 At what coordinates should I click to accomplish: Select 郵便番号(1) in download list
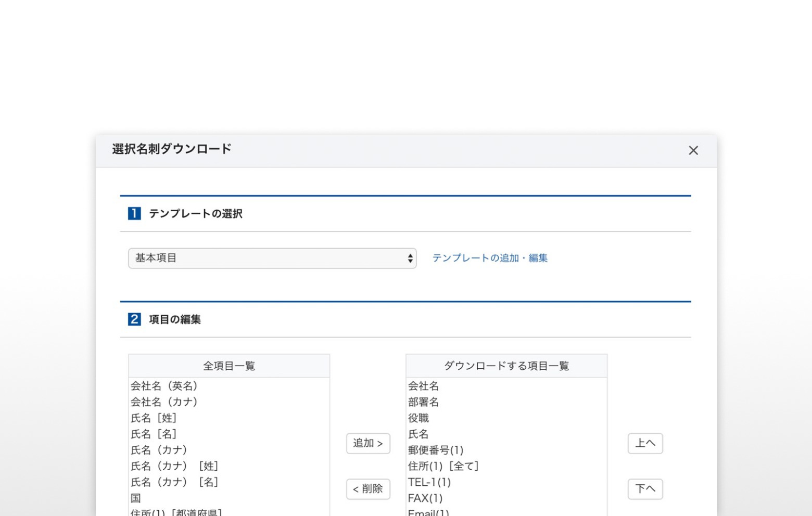(x=506, y=450)
